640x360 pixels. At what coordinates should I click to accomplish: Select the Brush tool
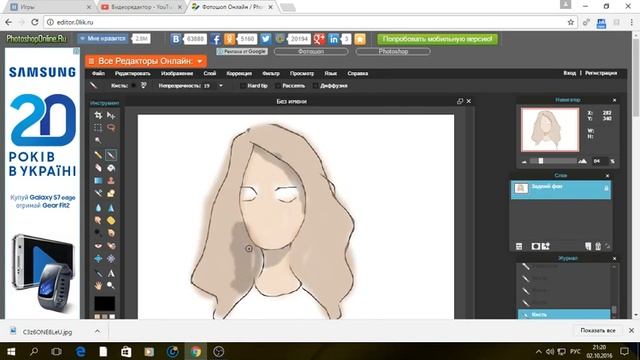point(111,155)
